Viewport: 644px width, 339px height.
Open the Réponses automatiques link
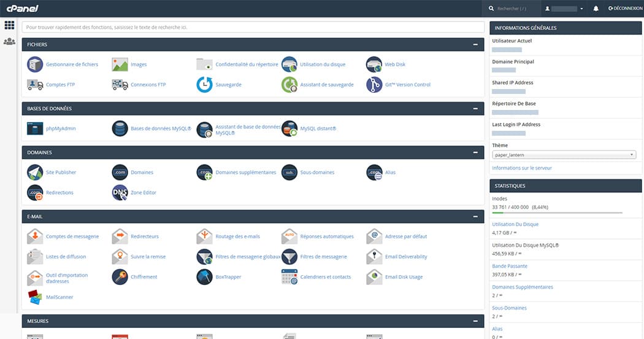[326, 236]
